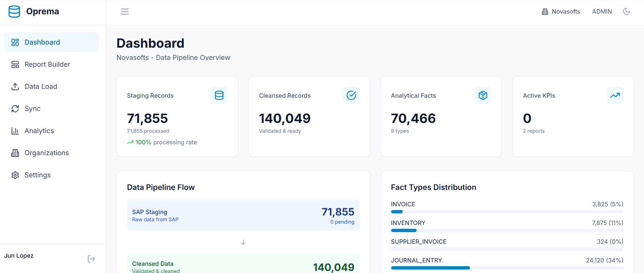Open Report Builder from the sidebar
Screen dimensions: 644x273
pos(52,64)
